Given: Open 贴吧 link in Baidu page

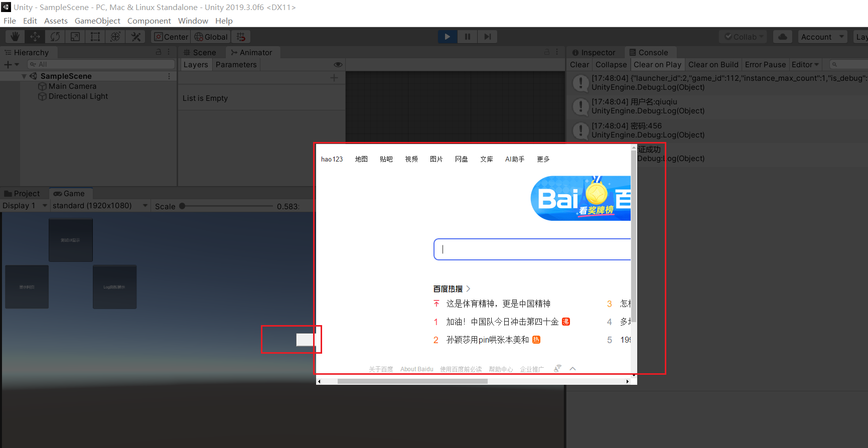Looking at the screenshot, I should click(386, 159).
